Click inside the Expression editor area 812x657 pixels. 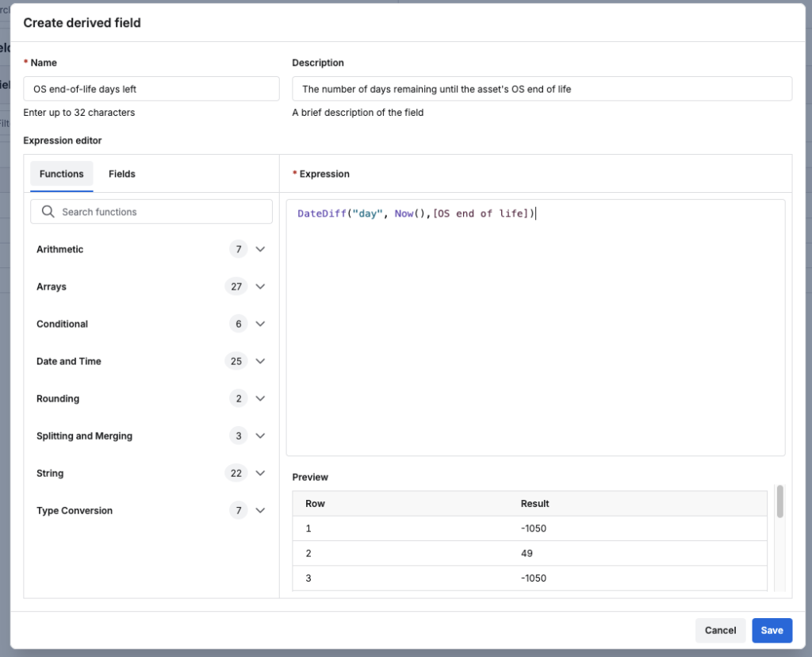pyautogui.click(x=535, y=328)
